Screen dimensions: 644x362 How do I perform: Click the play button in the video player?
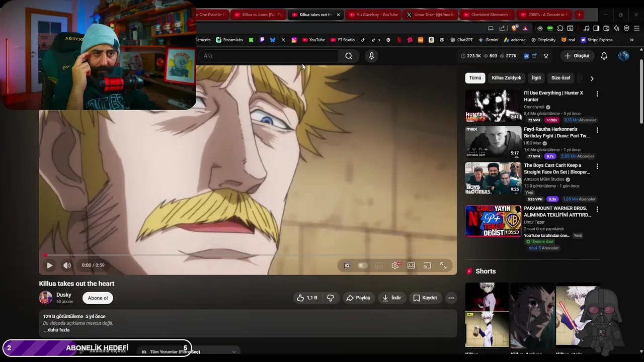(x=49, y=265)
